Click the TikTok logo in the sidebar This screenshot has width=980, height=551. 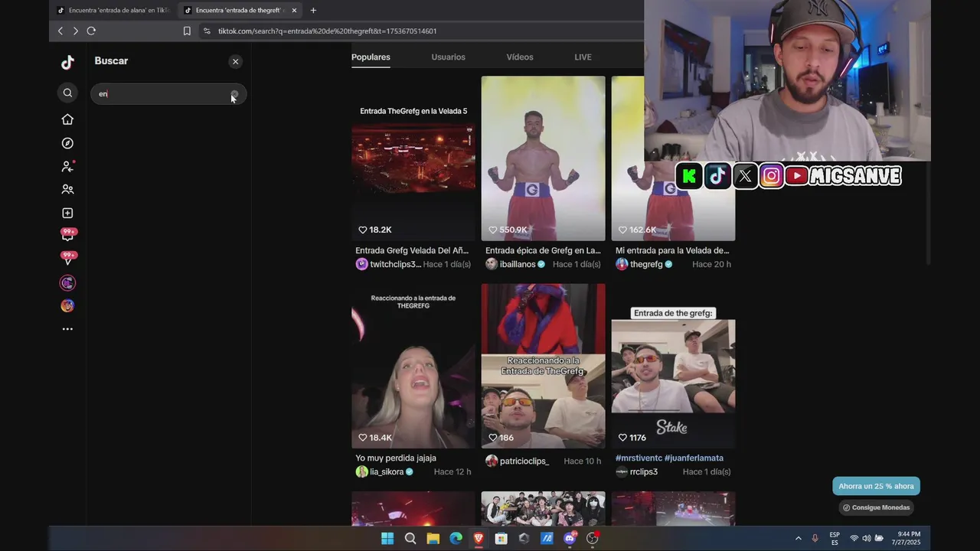pos(67,63)
